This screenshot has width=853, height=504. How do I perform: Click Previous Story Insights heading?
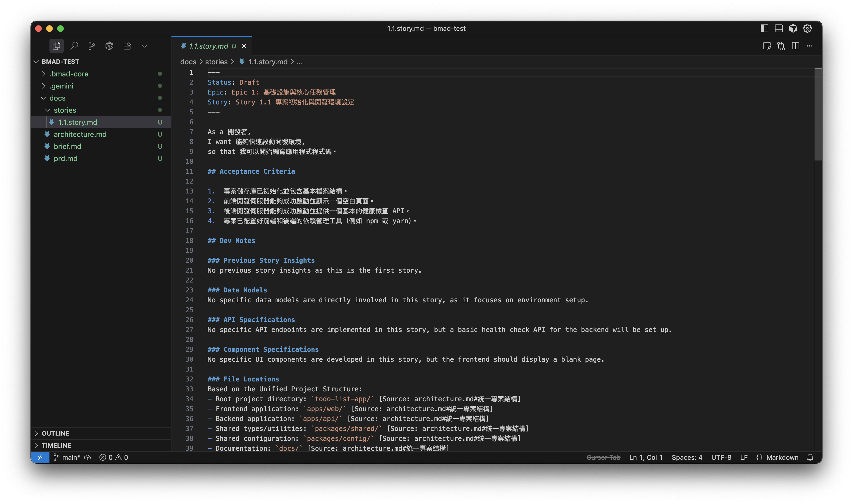[x=261, y=260]
